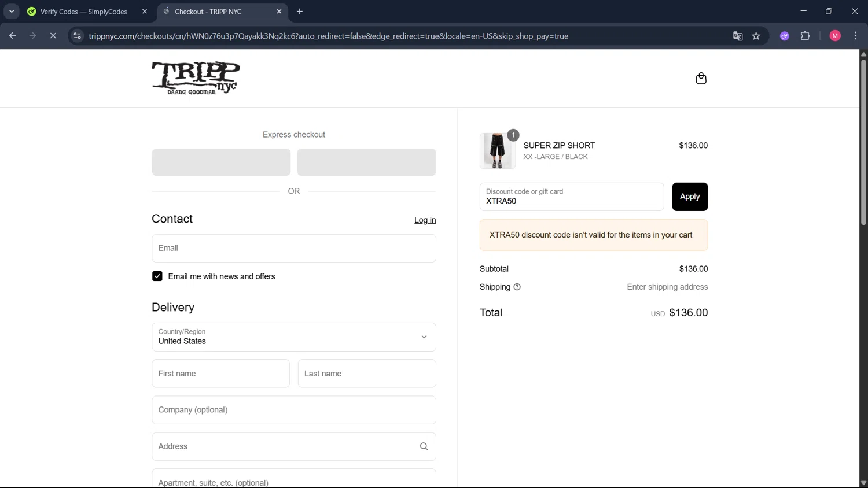Click the address search magnifier icon
Viewport: 868px width, 488px height.
(424, 446)
